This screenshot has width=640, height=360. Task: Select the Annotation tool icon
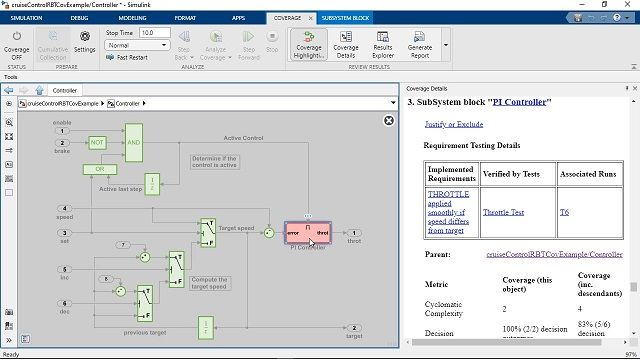[9, 164]
